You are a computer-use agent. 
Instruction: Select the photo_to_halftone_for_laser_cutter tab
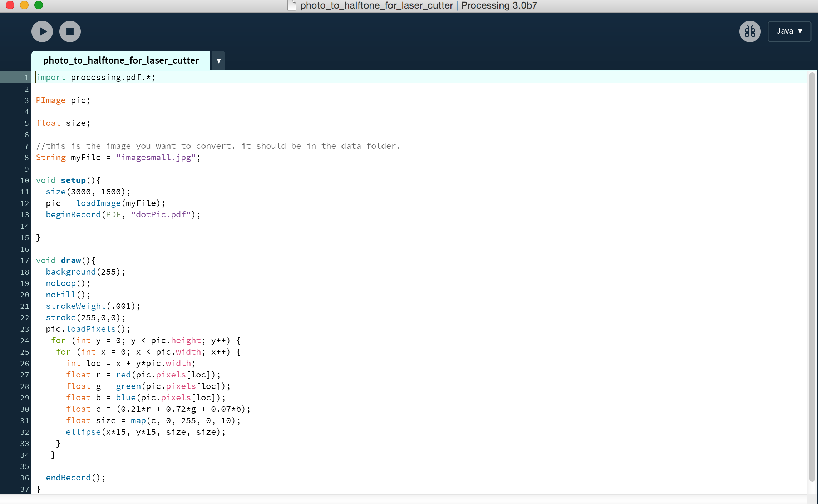pos(121,60)
